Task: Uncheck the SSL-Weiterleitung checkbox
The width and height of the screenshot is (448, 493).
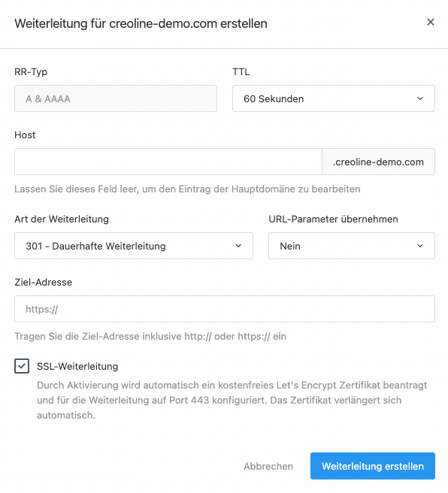Action: [22, 366]
